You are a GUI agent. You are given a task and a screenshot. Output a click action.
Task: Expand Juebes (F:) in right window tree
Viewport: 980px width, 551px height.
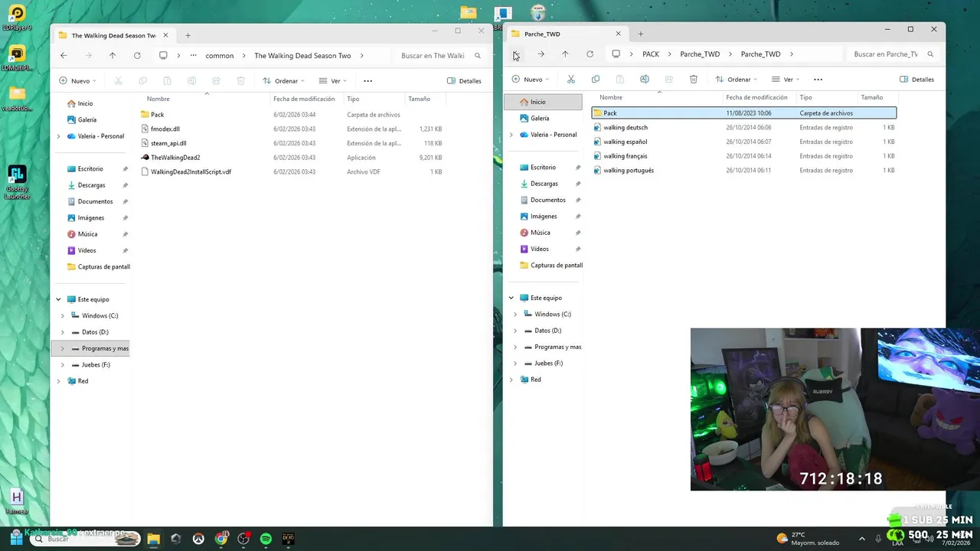(x=515, y=364)
